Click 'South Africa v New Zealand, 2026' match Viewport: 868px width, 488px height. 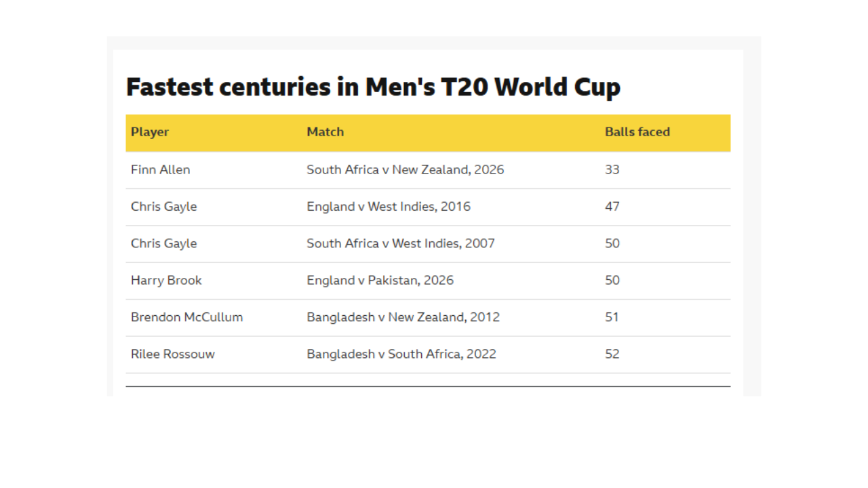(x=405, y=169)
